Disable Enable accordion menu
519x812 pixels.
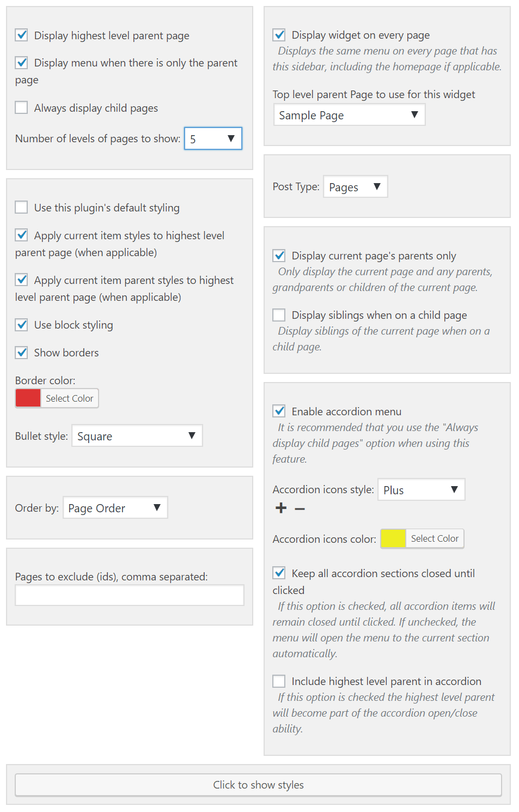278,411
